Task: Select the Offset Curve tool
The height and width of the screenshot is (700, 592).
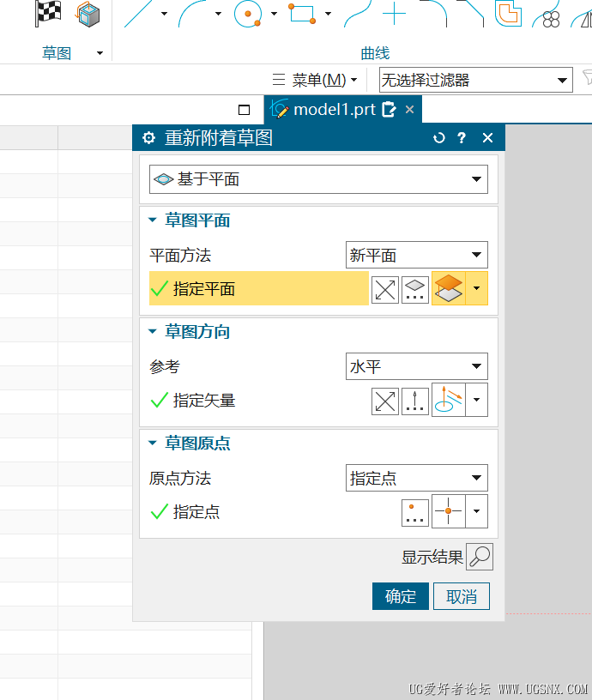Action: [x=508, y=14]
